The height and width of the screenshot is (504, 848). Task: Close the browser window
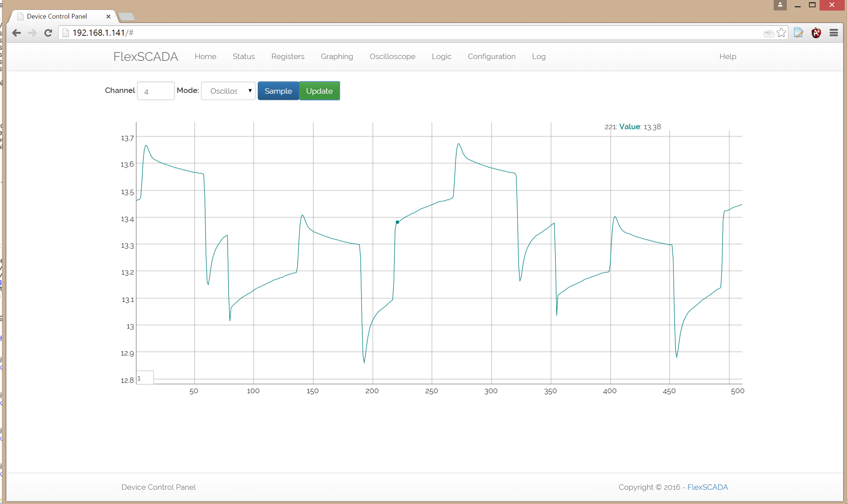pos(832,5)
